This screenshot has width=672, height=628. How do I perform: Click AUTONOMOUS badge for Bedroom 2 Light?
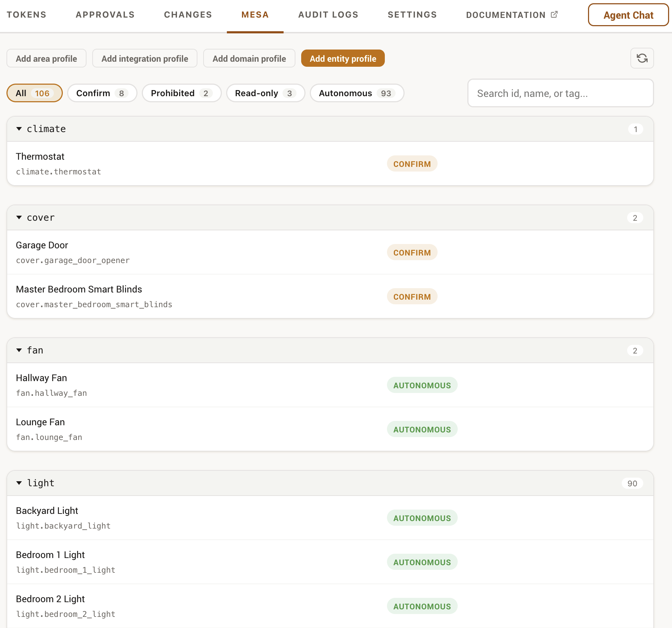(422, 606)
